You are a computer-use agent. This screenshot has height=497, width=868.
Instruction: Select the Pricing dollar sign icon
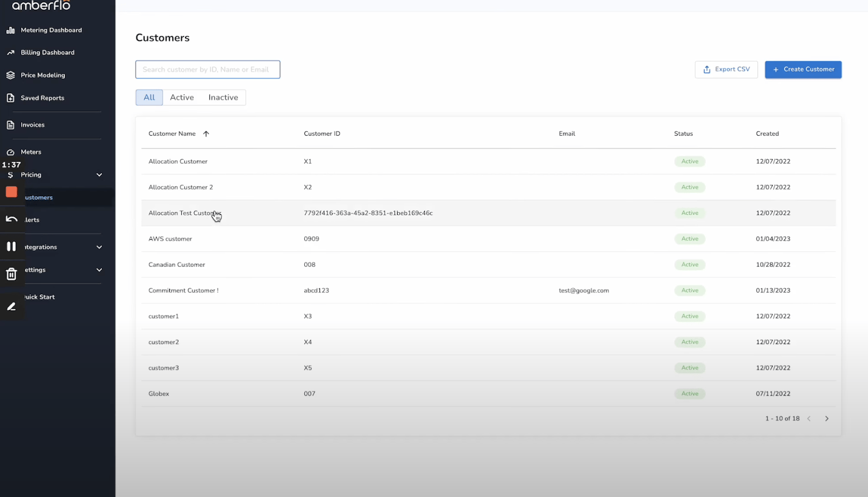10,175
